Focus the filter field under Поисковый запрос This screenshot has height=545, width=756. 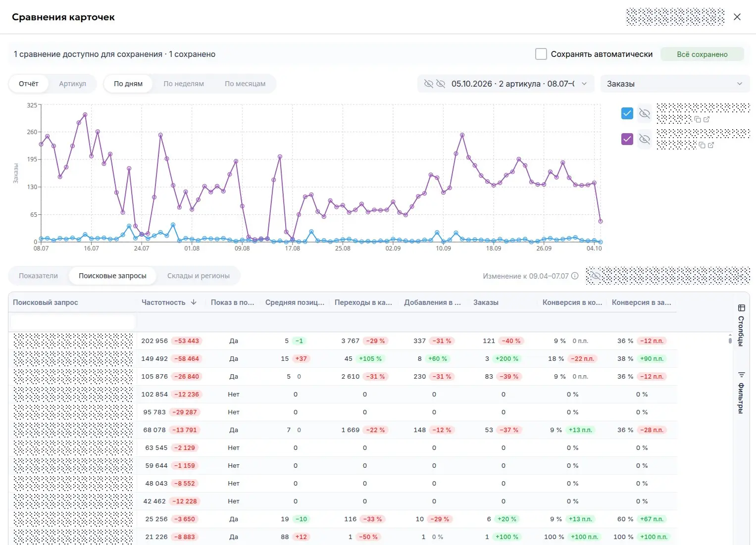[x=72, y=322]
